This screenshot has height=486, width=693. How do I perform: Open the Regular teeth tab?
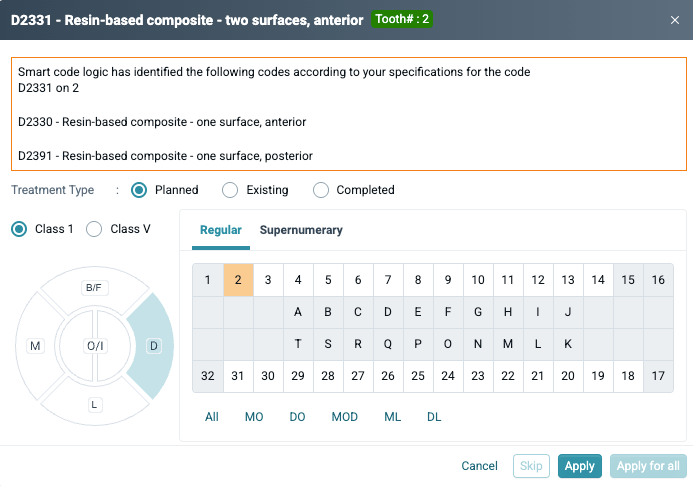[x=221, y=230]
